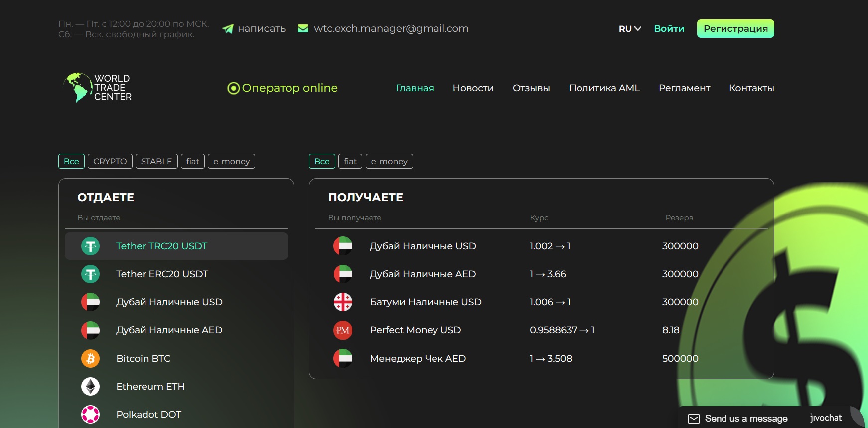Click UAE flag icon for Менеджер Чек AED
This screenshot has height=428, width=868.
pos(343,358)
